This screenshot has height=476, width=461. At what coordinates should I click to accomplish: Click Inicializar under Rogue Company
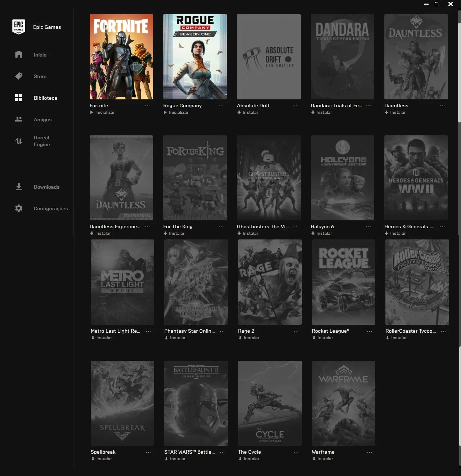pyautogui.click(x=179, y=112)
